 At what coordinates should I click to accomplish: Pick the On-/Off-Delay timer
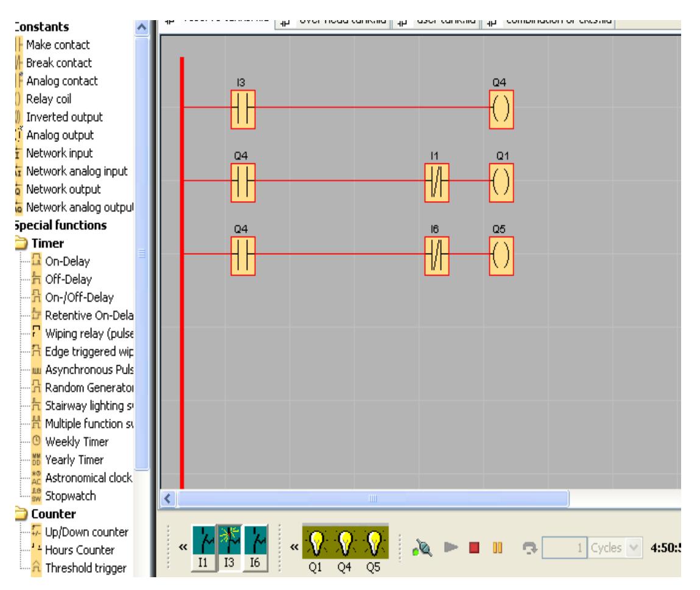72,297
